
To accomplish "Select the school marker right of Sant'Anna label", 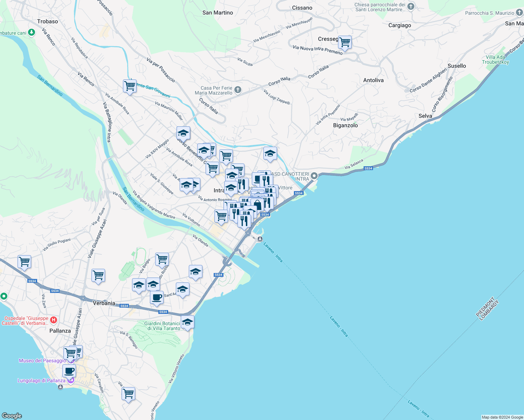I will point(182,290).
